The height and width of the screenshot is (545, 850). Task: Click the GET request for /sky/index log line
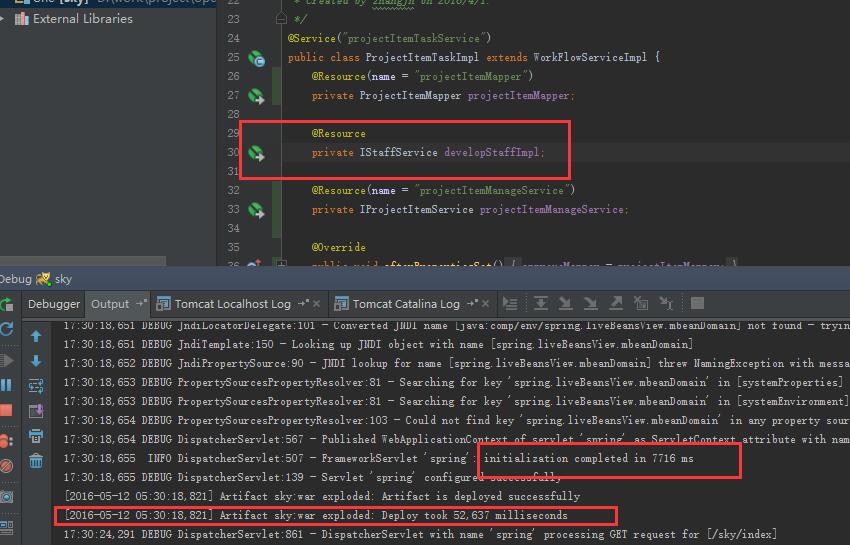coord(420,534)
